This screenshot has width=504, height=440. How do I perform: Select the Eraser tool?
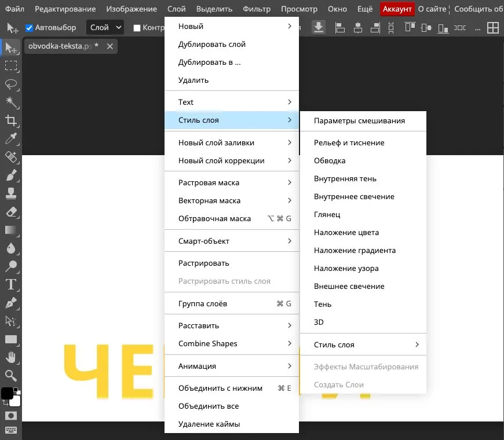pyautogui.click(x=11, y=212)
